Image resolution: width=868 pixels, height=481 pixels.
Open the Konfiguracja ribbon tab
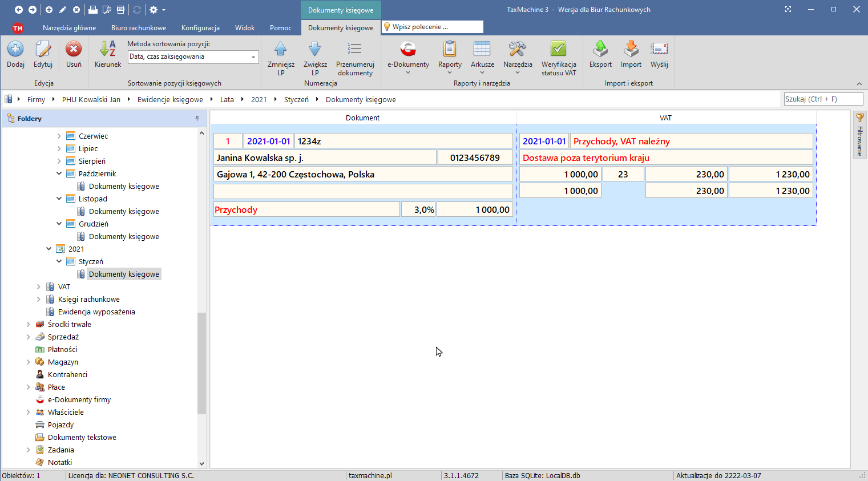pos(200,28)
